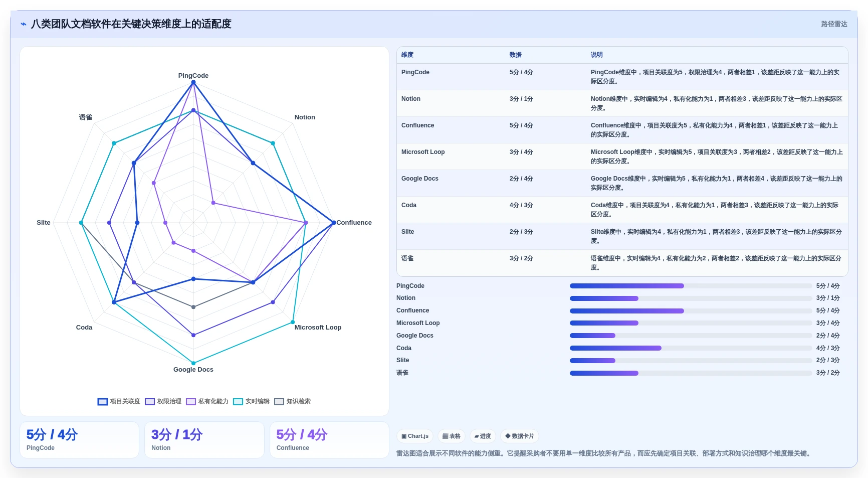Click the Microsoft Loop progress bar
Image resolution: width=868 pixels, height=478 pixels.
click(x=691, y=323)
